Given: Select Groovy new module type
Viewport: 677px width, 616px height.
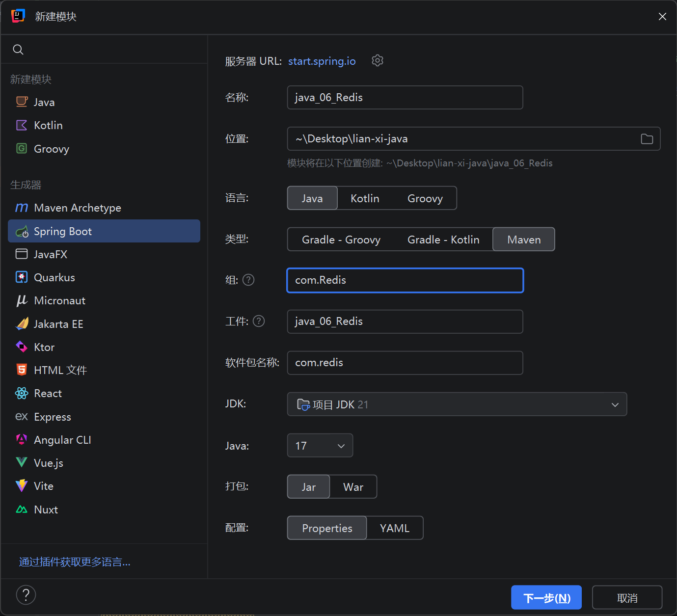Looking at the screenshot, I should [x=104, y=149].
